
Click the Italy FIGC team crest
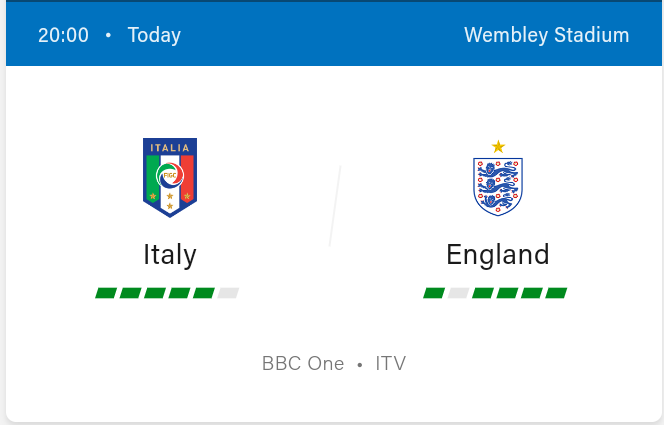coord(170,178)
